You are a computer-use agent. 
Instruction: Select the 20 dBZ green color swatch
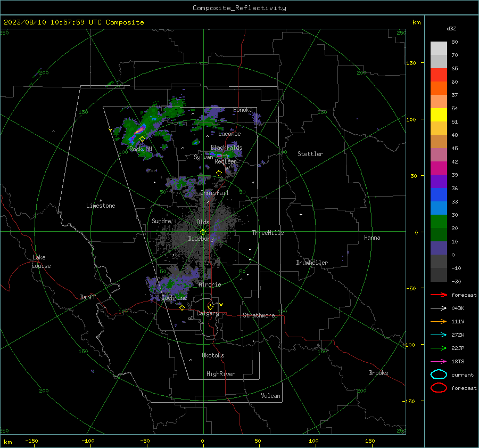[x=439, y=222]
